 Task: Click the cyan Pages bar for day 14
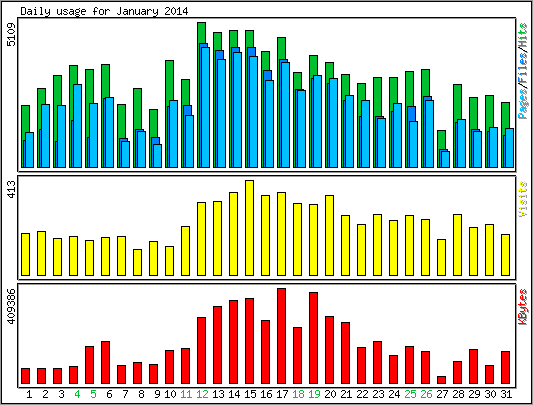[238, 110]
